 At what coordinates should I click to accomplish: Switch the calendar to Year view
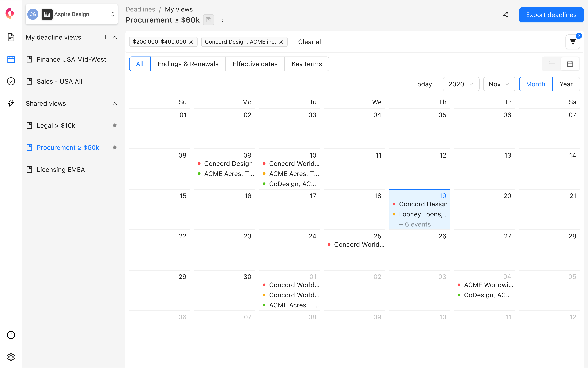pos(566,84)
